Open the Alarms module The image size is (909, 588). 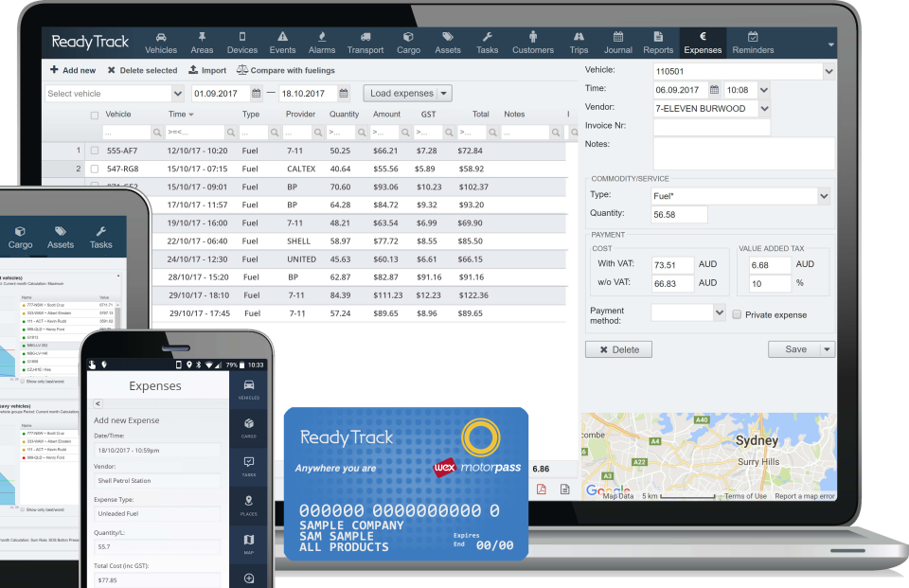coord(322,43)
